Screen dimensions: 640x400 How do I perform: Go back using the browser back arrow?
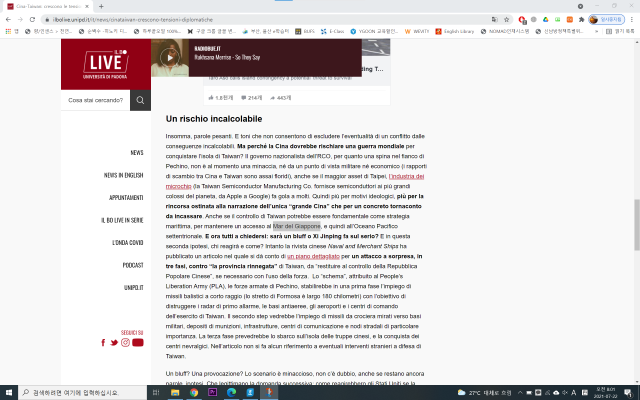click(x=9, y=18)
